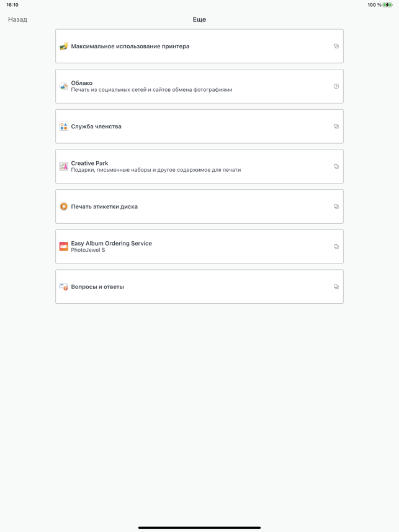Tap the battery indicator in status bar
Viewport: 399px width, 532px height.
[388, 5]
